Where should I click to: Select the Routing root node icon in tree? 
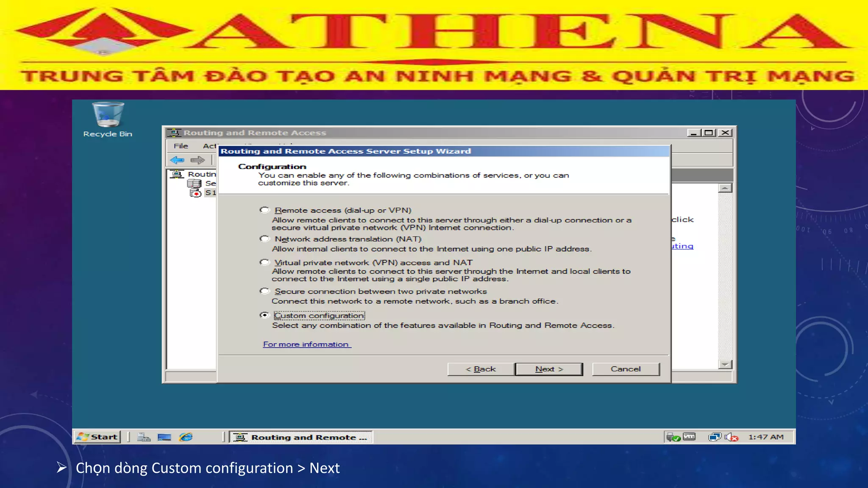177,174
